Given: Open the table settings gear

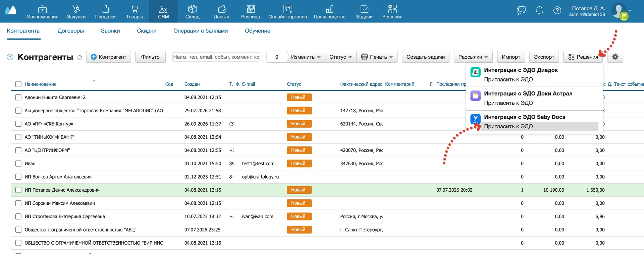Looking at the screenshot, I should coord(615,57).
